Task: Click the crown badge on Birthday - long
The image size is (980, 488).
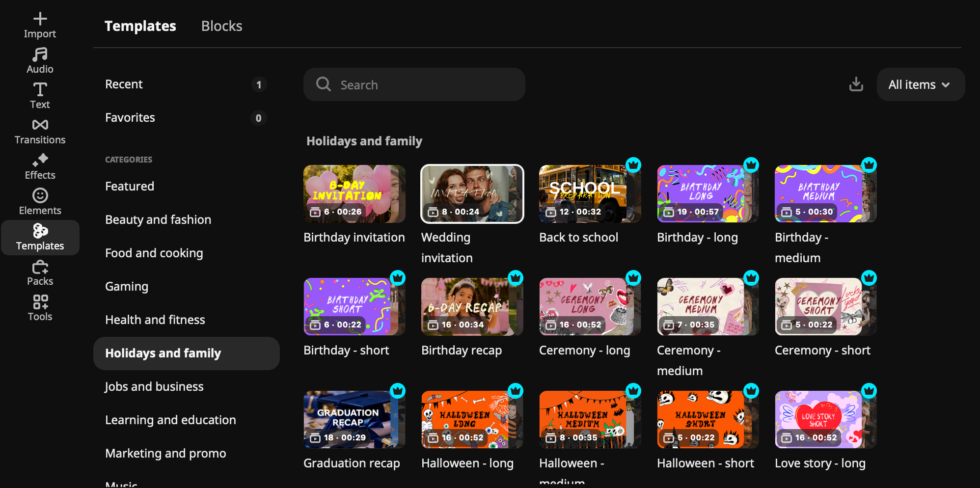Action: click(x=751, y=165)
